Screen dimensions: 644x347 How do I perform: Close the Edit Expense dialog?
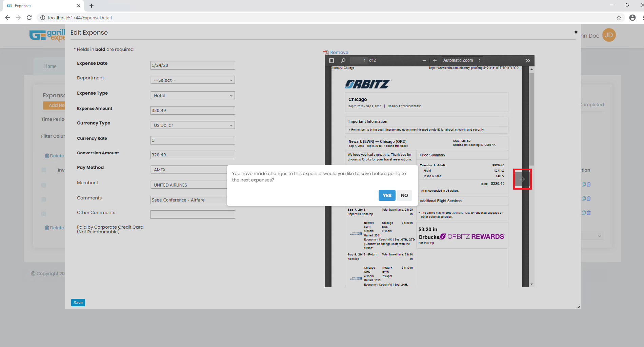coord(576,32)
